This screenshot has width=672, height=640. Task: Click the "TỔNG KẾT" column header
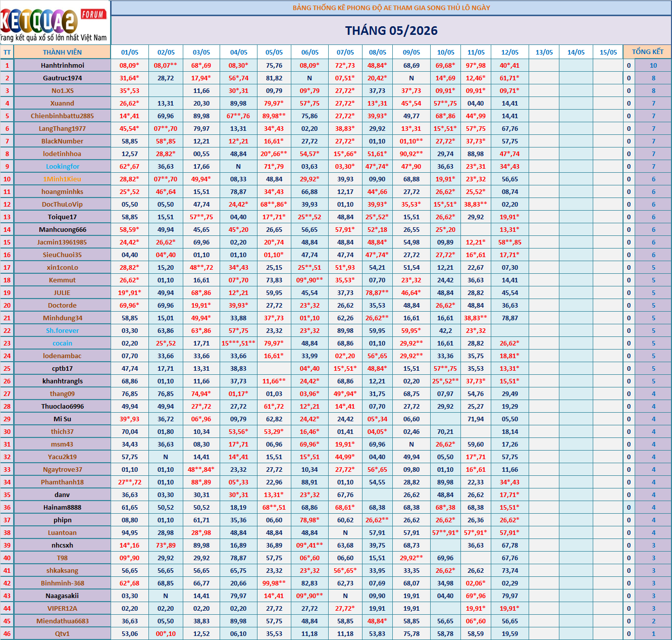(648, 52)
